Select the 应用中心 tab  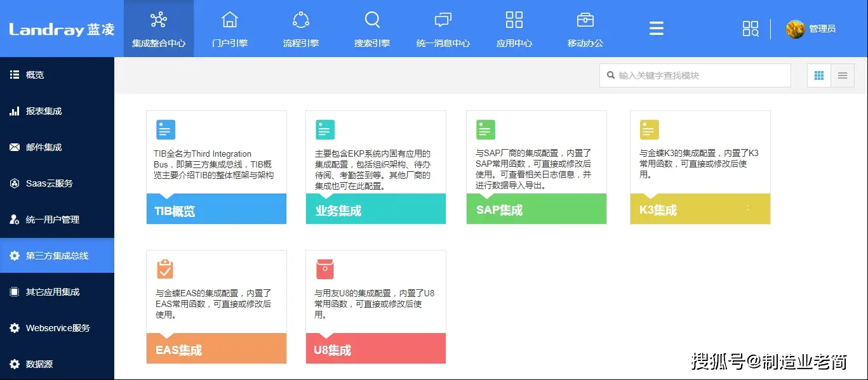(x=514, y=29)
